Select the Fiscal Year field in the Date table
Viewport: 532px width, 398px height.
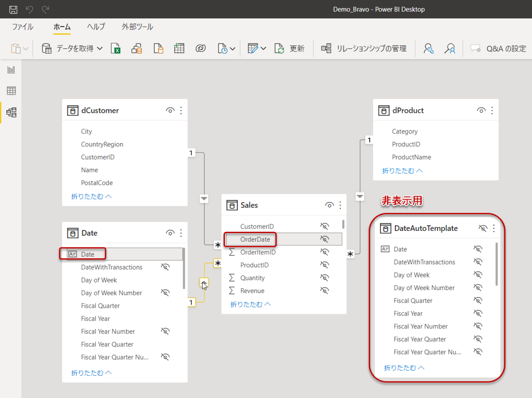(x=95, y=319)
